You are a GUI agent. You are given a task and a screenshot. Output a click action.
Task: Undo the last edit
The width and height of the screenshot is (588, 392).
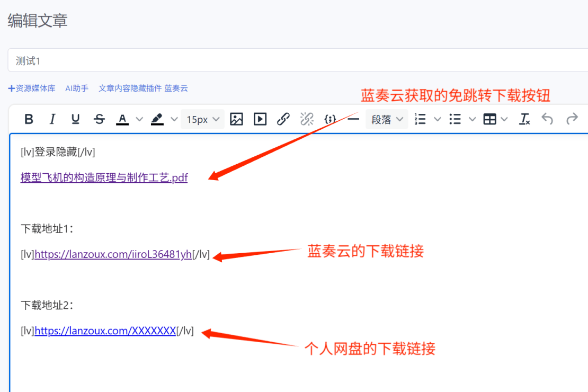[x=547, y=119]
